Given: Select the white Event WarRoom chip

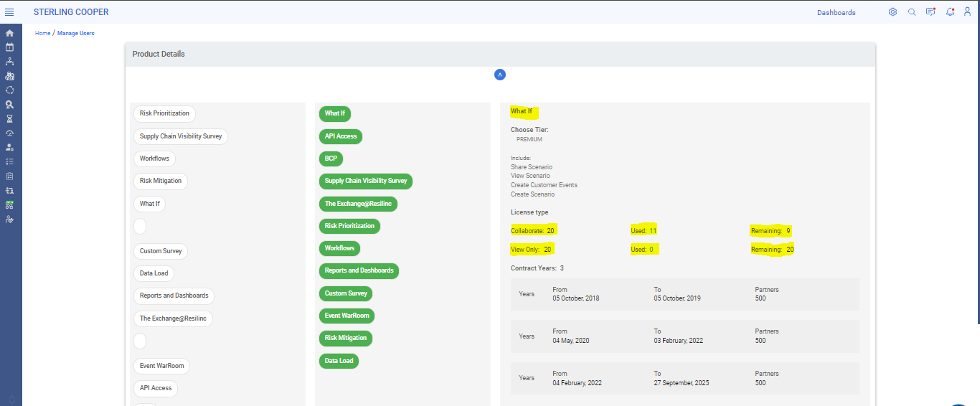Looking at the screenshot, I should pyautogui.click(x=161, y=366).
